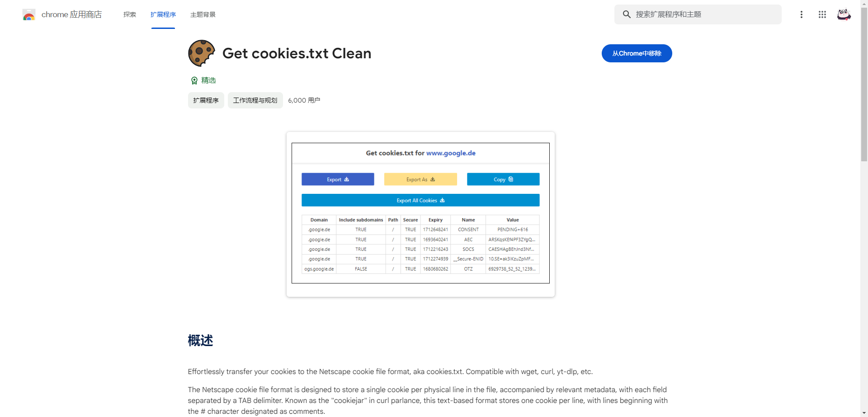The image size is (868, 417).
Task: Click the featured badge icon
Action: 194,80
